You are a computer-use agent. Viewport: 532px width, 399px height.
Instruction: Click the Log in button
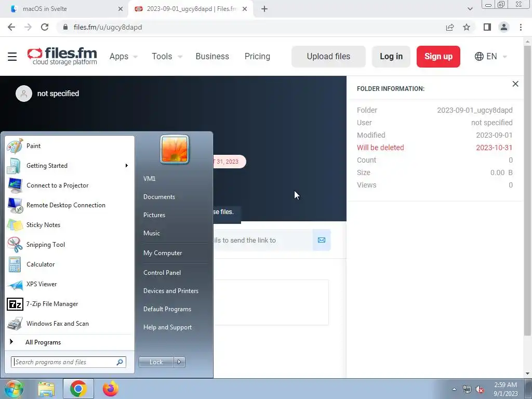391,56
